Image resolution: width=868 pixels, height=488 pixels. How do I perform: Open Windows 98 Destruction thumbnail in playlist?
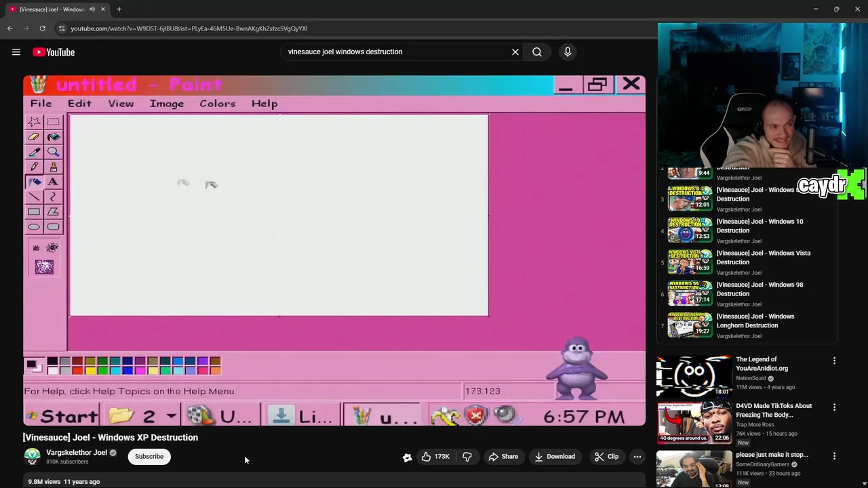coord(690,293)
